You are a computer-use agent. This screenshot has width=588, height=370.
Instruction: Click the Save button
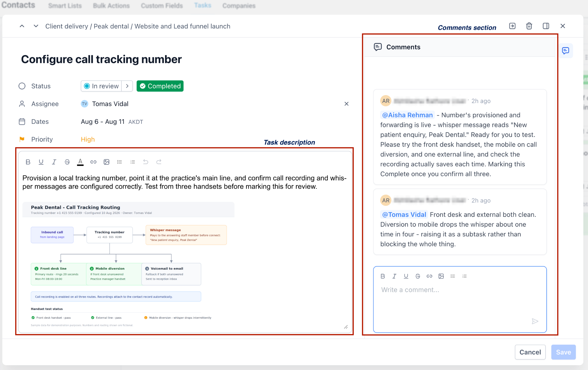[x=563, y=352]
